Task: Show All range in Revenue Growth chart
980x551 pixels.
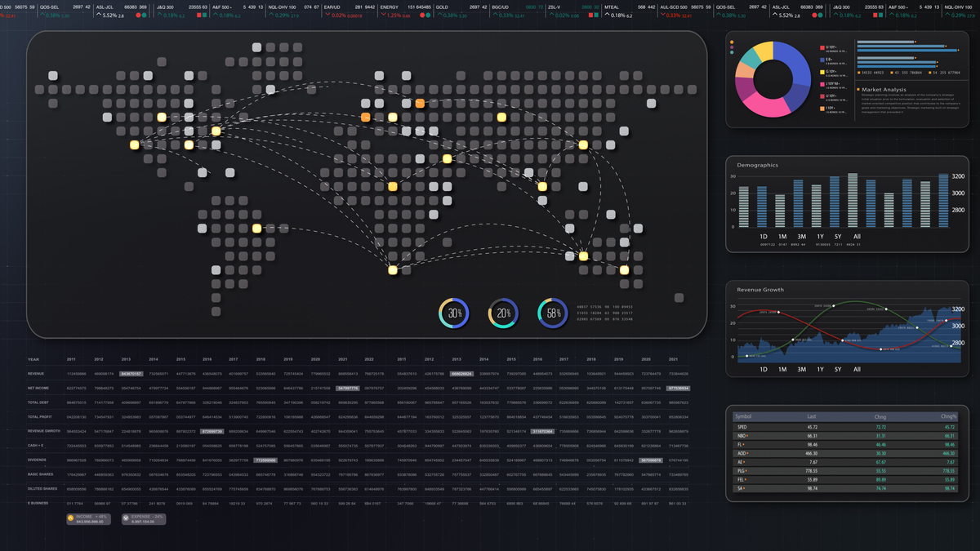Action: [x=857, y=370]
